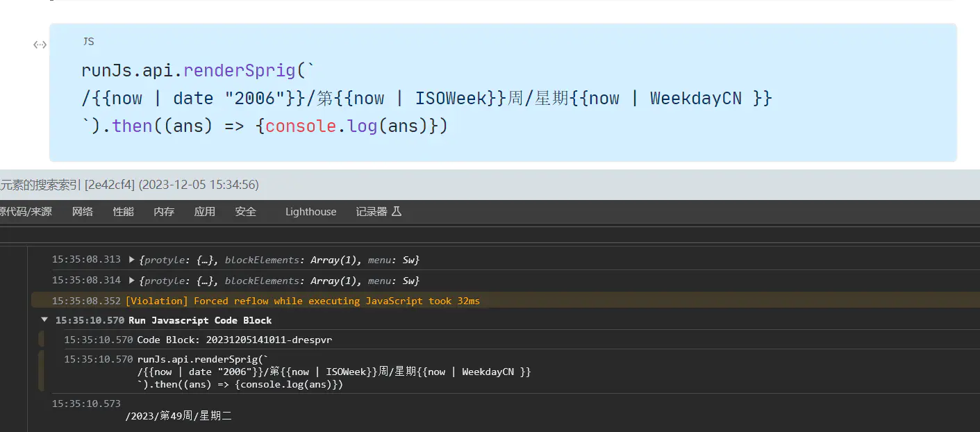Open the 源代码/来源 (Sources) tab
The height and width of the screenshot is (432, 980).
26,212
